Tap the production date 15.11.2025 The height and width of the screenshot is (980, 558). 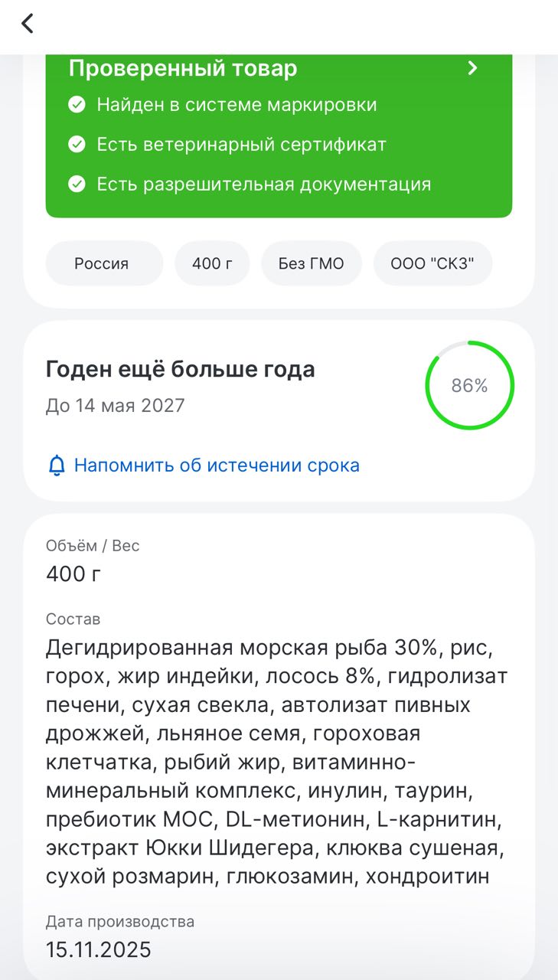click(x=99, y=950)
